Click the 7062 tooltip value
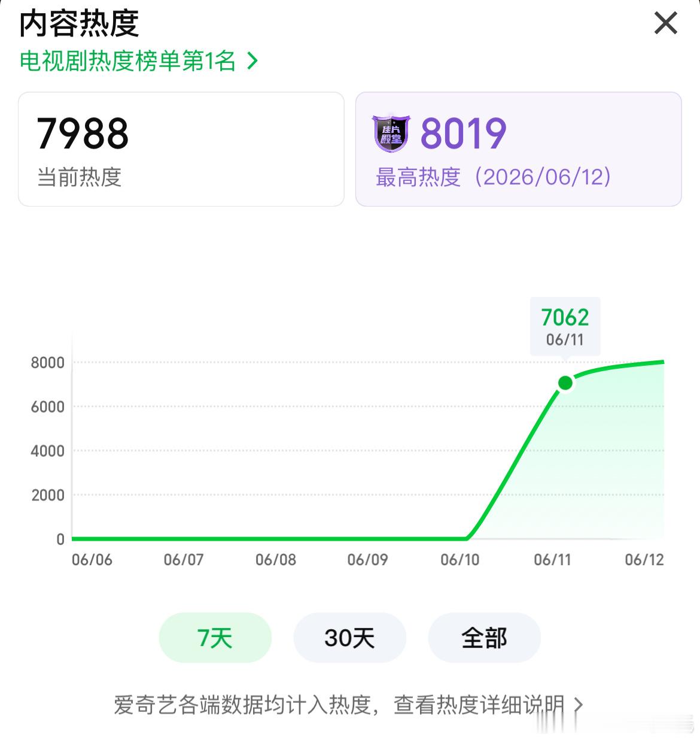This screenshot has width=700, height=740. click(565, 317)
